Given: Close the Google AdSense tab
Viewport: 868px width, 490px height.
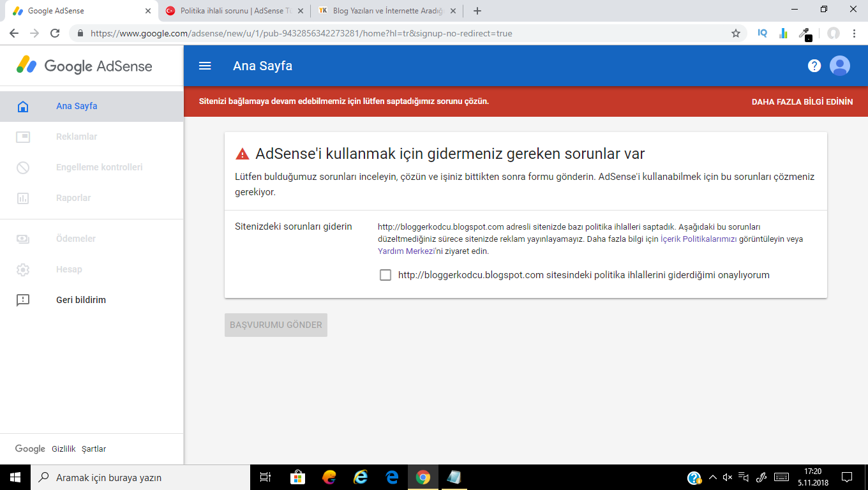Looking at the screenshot, I should [x=148, y=11].
